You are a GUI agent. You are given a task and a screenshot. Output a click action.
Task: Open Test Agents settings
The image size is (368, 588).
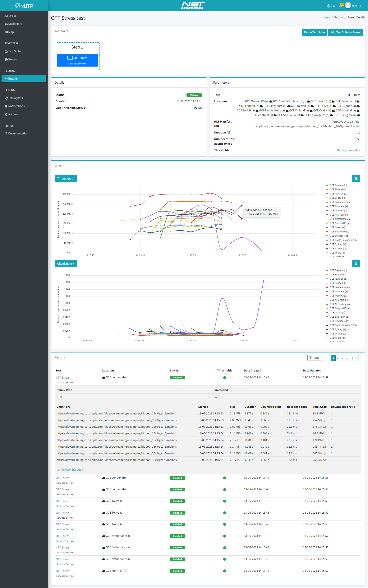24,98
